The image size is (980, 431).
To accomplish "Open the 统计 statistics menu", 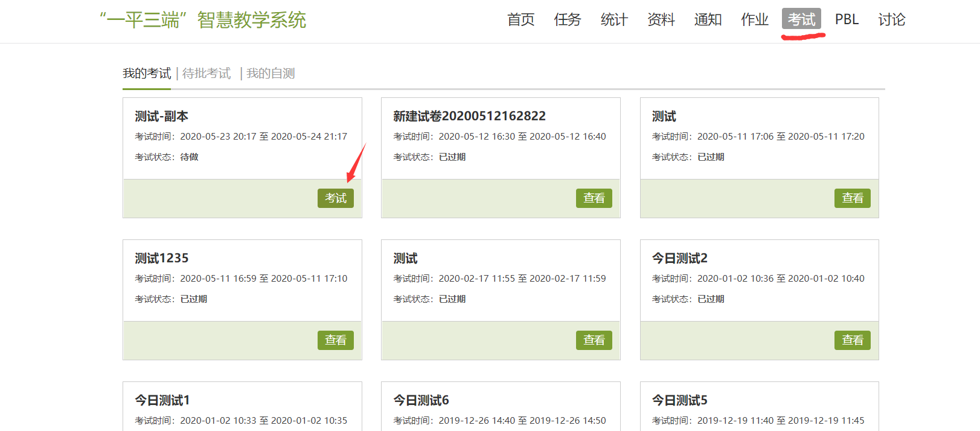I will point(614,20).
